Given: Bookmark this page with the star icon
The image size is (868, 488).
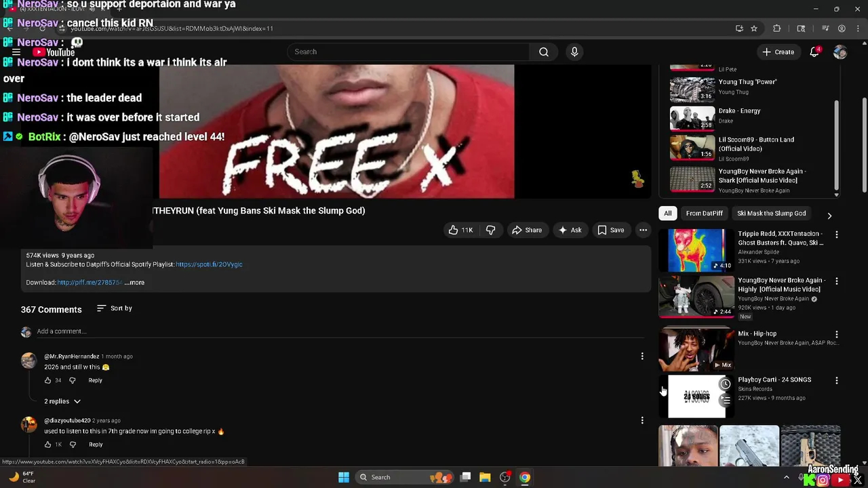Looking at the screenshot, I should [754, 28].
